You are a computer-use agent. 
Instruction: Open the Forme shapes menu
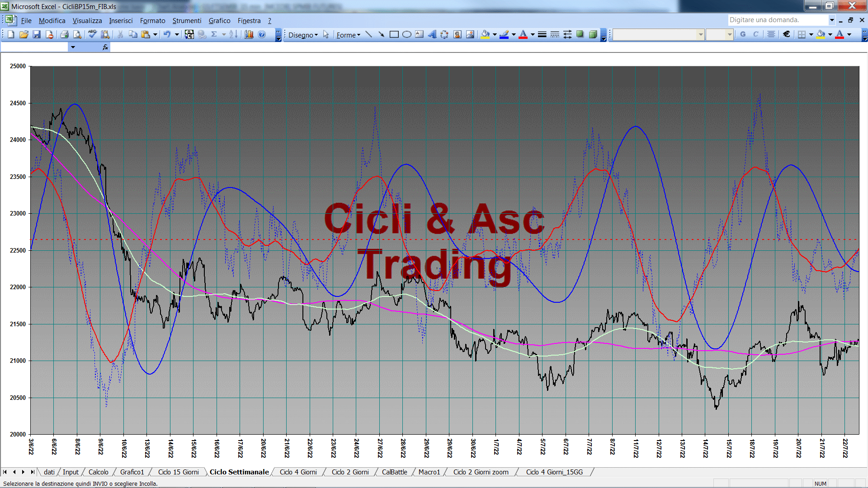348,35
